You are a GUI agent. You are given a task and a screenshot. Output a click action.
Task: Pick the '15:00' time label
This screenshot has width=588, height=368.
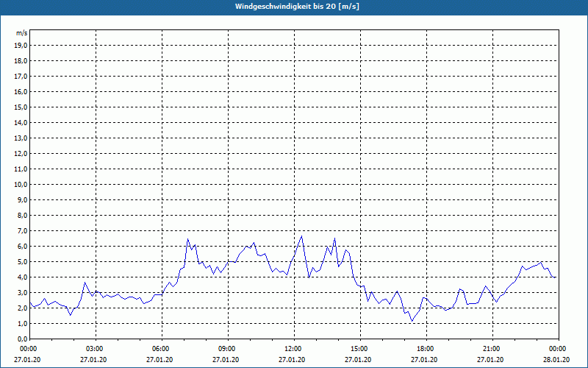click(x=360, y=349)
